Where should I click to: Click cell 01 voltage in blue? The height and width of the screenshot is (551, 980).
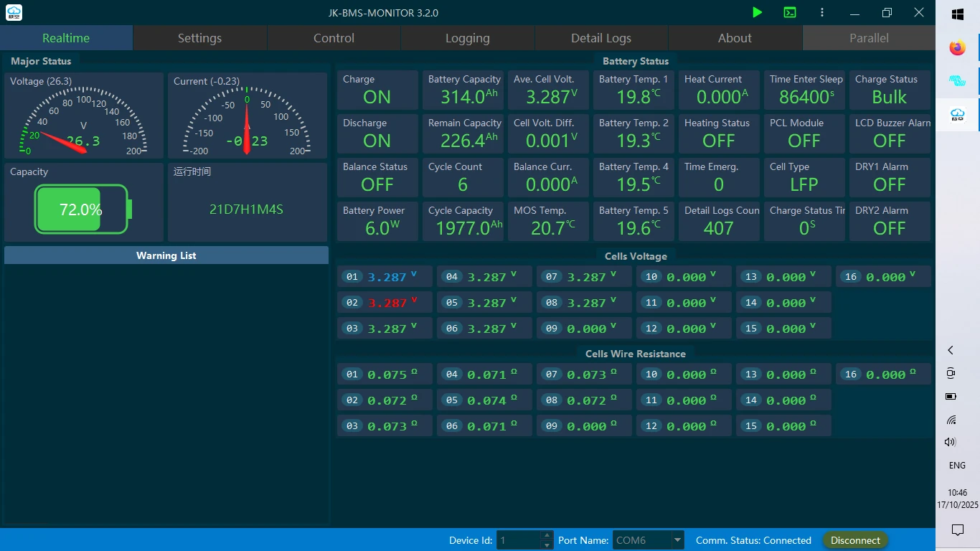(392, 277)
